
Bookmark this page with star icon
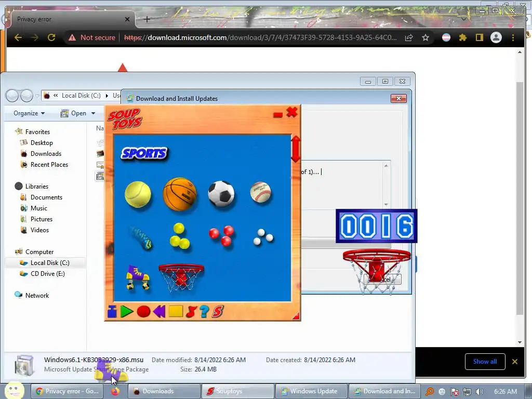(425, 37)
